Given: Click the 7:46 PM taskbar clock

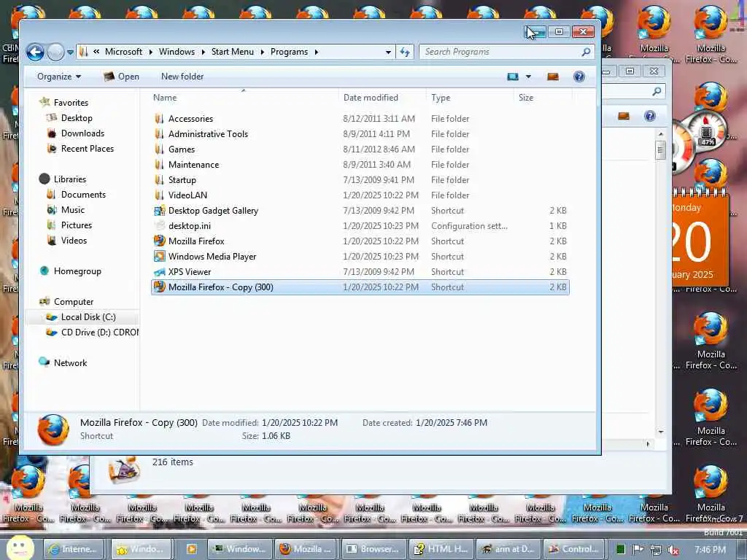Looking at the screenshot, I should pyautogui.click(x=710, y=550).
